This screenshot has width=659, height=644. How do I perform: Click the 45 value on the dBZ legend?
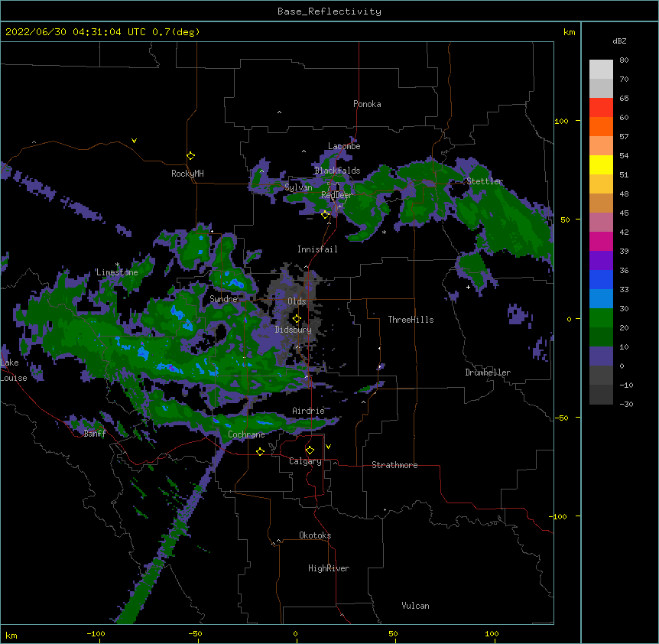pos(624,213)
